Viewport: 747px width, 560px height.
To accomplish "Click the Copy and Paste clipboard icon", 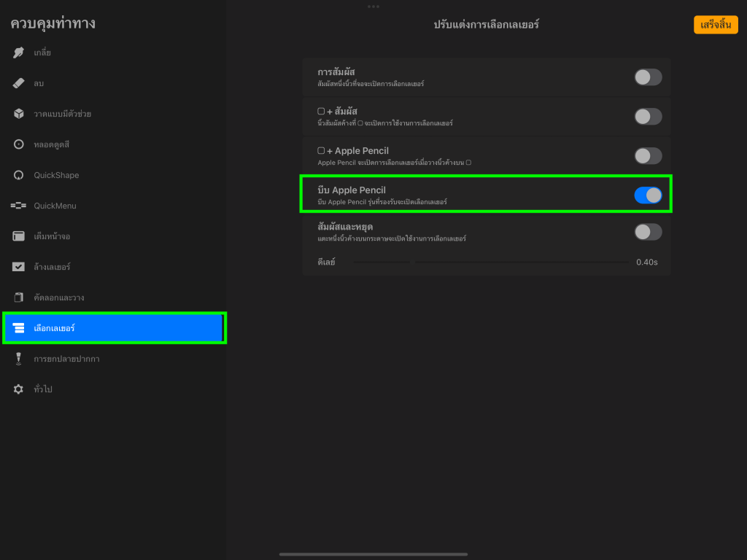I will pos(19,297).
